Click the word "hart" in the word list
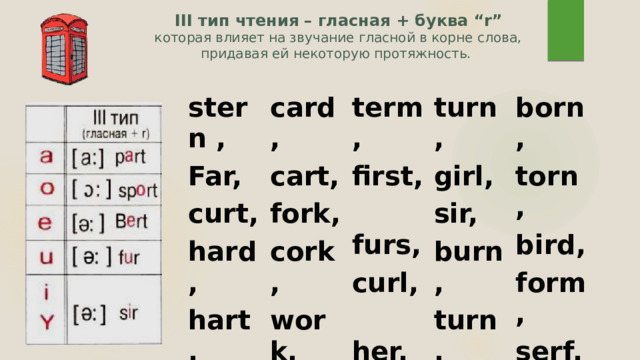 pyautogui.click(x=219, y=320)
